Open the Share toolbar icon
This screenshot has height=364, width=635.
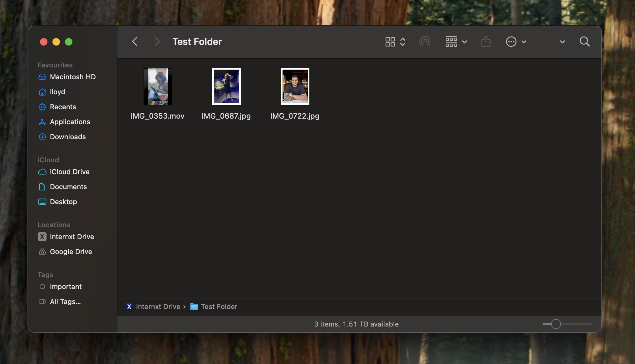[485, 42]
